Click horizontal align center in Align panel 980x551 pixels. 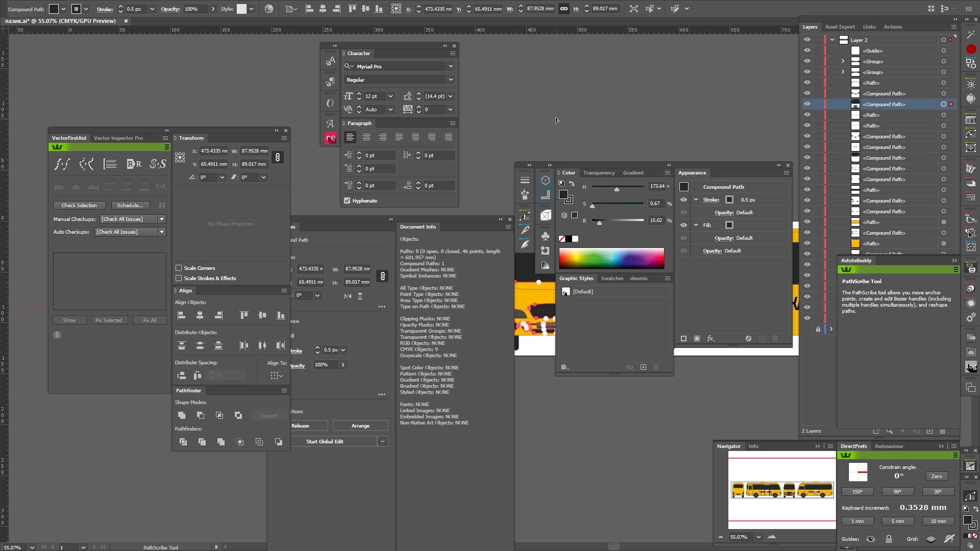200,315
